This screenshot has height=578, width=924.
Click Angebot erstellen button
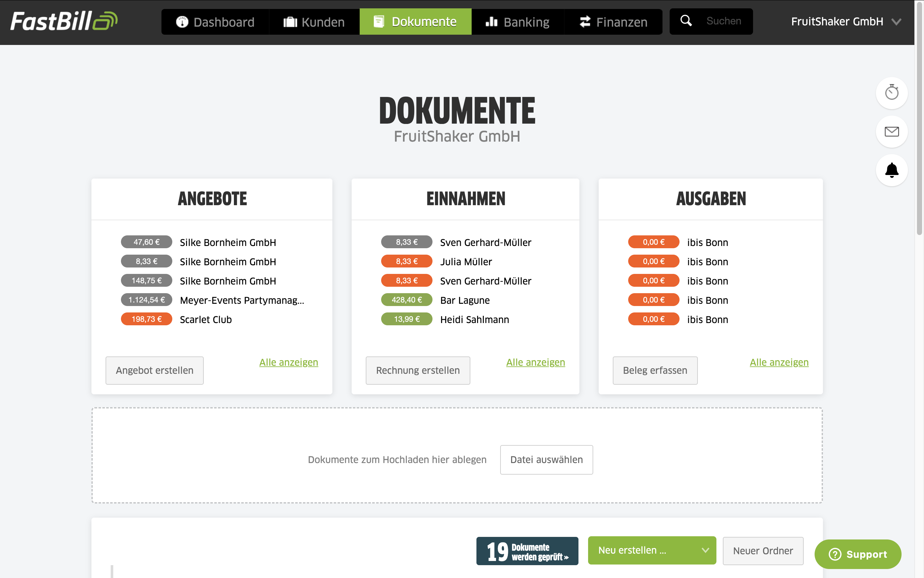coord(155,371)
